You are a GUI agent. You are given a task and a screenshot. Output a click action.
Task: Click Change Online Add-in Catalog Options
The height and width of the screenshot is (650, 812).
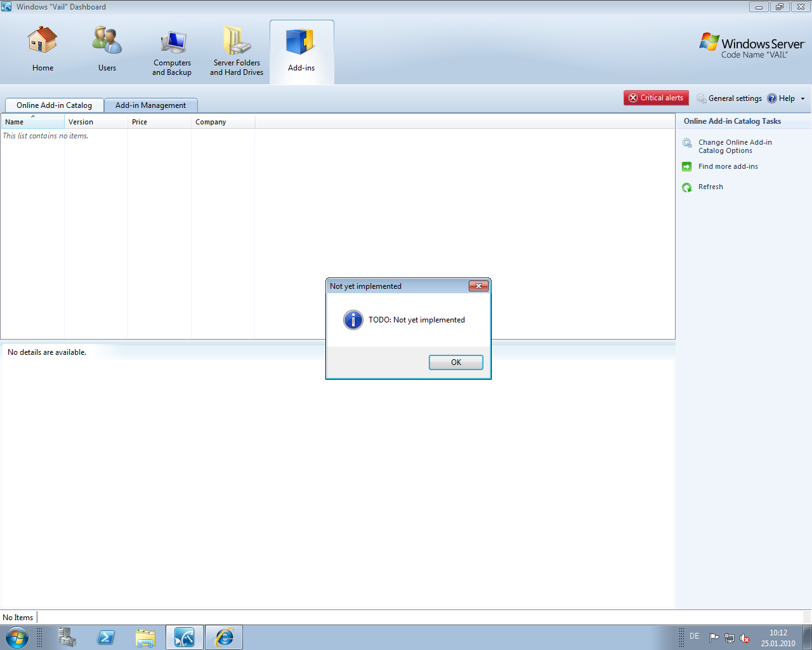tap(735, 147)
